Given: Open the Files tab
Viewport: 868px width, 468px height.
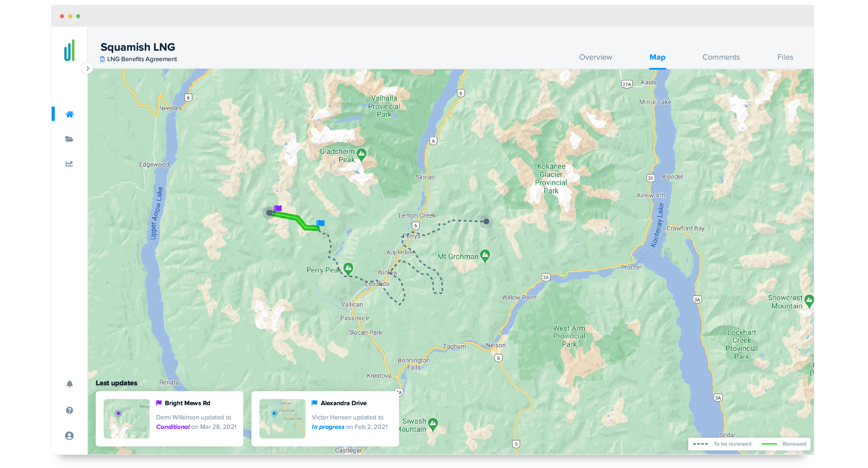Looking at the screenshot, I should [x=785, y=57].
